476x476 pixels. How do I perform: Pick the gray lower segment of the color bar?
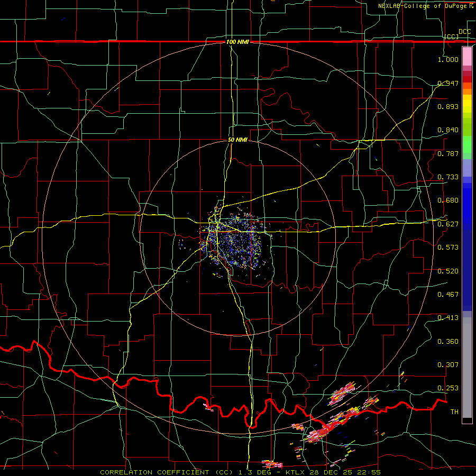point(467,368)
